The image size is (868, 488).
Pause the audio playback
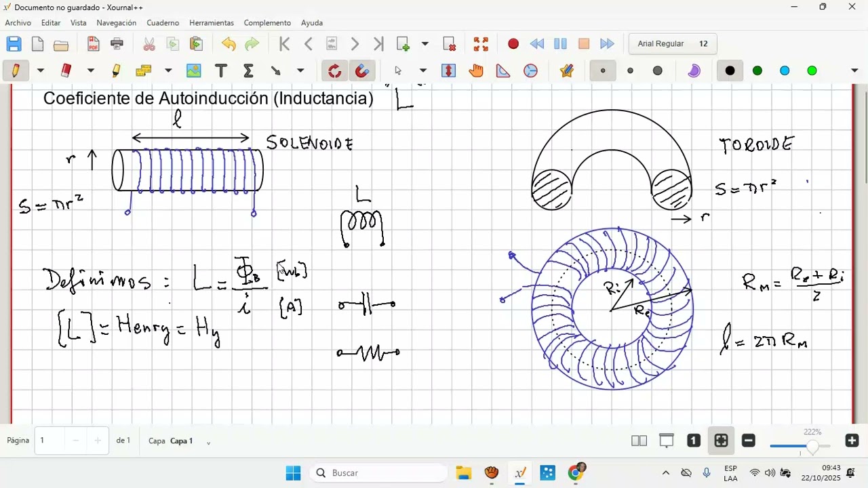560,44
